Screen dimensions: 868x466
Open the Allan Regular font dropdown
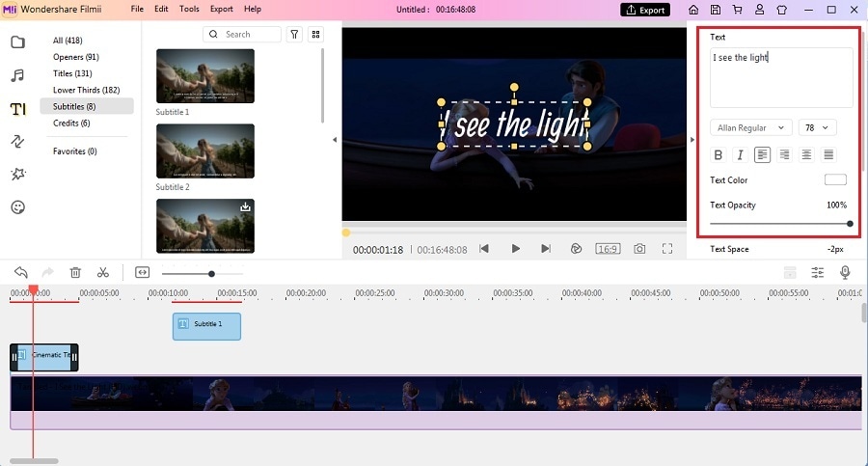tap(751, 127)
